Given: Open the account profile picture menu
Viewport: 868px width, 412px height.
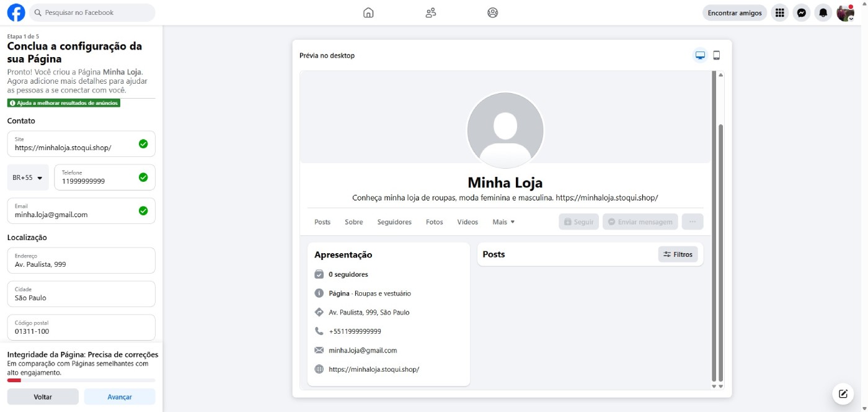Looking at the screenshot, I should pos(845,12).
